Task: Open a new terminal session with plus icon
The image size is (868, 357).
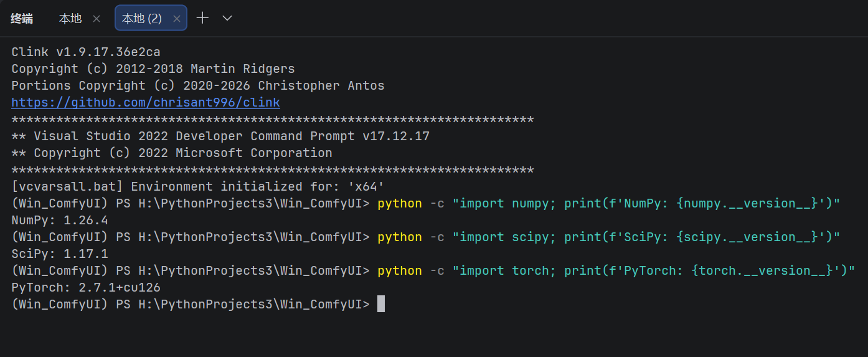Action: 202,18
